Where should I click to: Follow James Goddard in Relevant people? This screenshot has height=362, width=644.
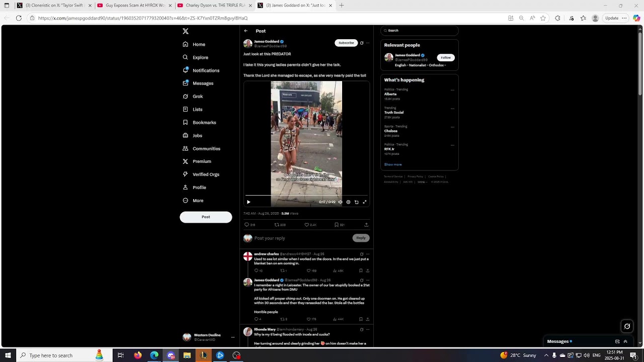[446, 58]
